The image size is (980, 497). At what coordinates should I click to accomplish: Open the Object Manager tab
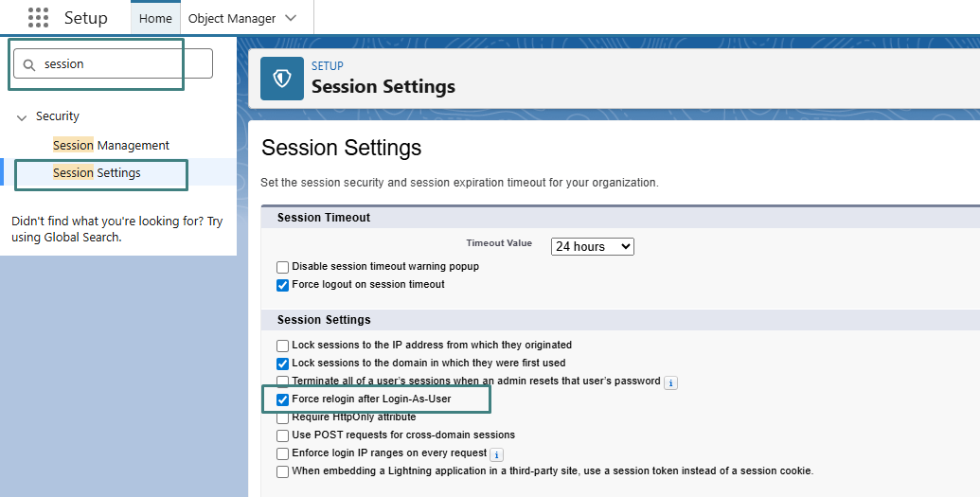pyautogui.click(x=232, y=18)
